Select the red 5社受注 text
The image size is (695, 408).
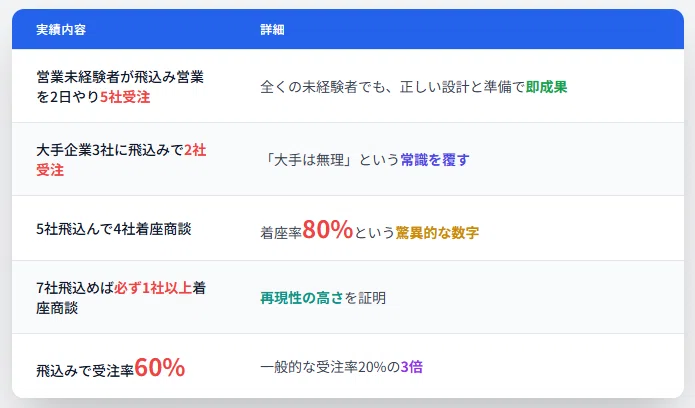pos(125,97)
